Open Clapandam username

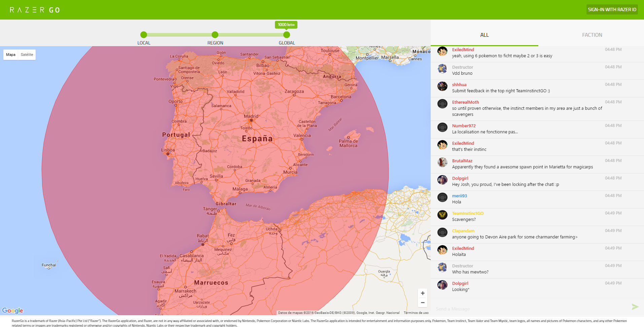click(463, 231)
